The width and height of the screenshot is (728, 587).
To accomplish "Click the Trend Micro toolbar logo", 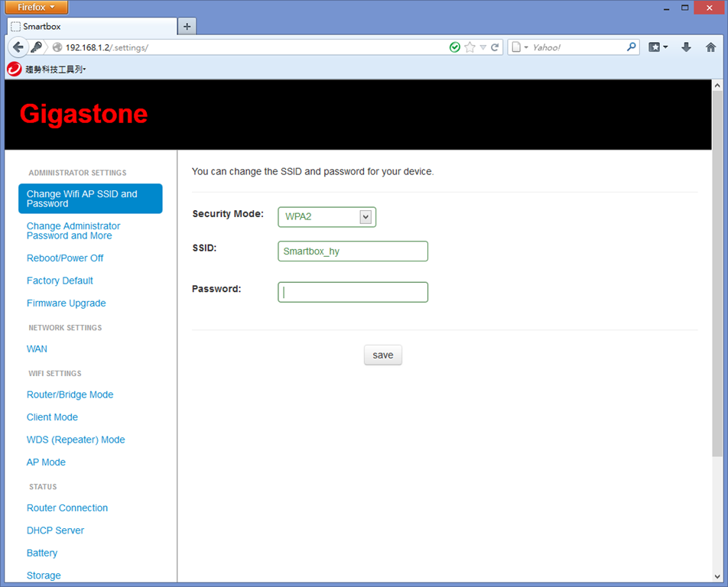I will (15, 69).
